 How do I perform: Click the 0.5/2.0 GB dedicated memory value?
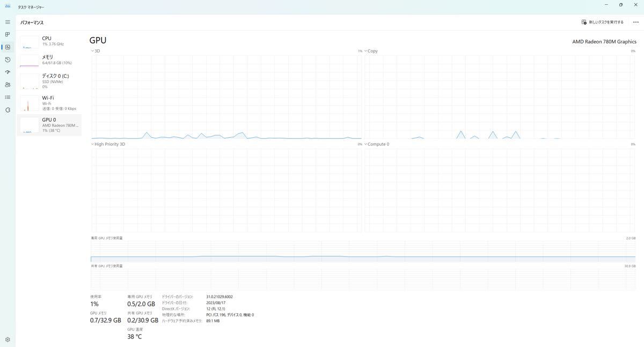141,304
